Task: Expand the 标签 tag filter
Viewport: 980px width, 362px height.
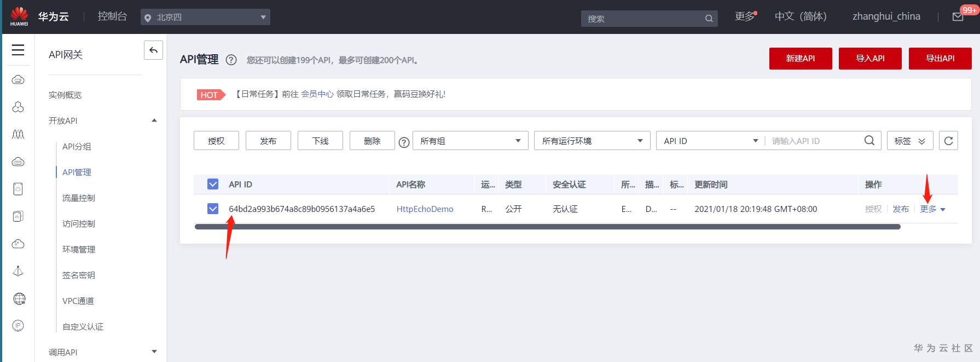Action: coord(909,140)
